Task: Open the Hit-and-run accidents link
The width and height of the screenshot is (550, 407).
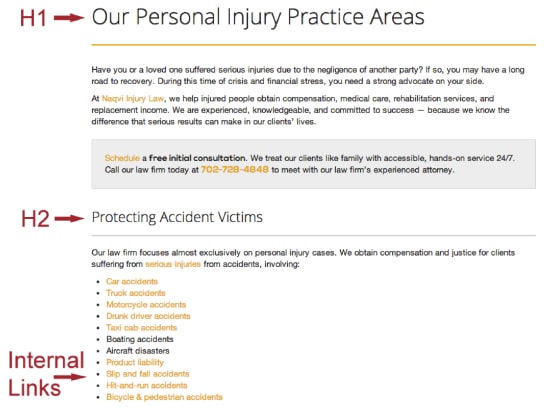Action: coord(147,386)
